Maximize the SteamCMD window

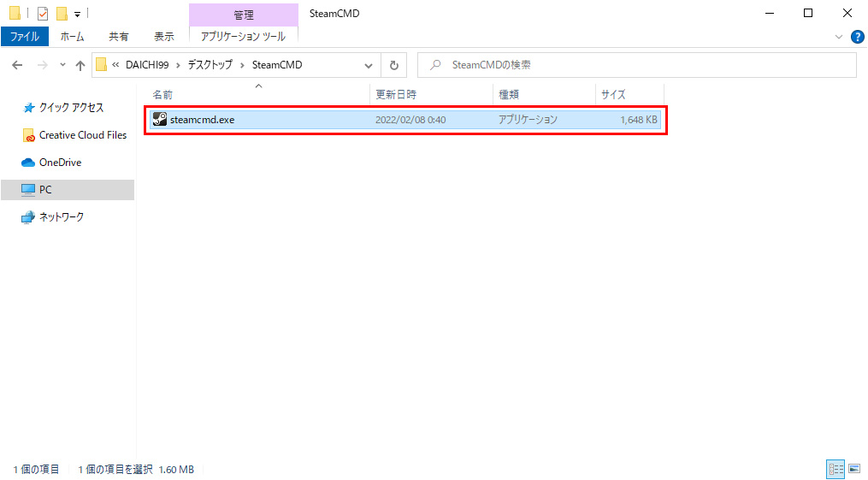(x=808, y=14)
